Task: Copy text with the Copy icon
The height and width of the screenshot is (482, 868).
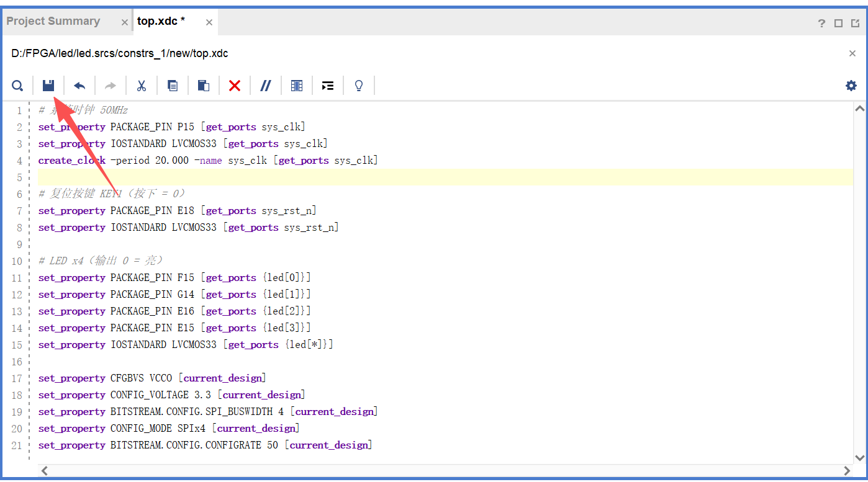Action: pos(173,86)
